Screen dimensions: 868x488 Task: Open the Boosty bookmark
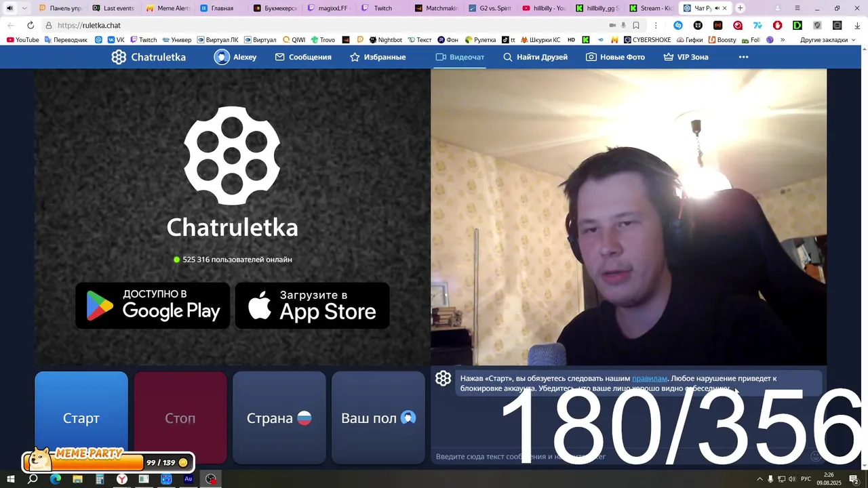pyautogui.click(x=722, y=40)
